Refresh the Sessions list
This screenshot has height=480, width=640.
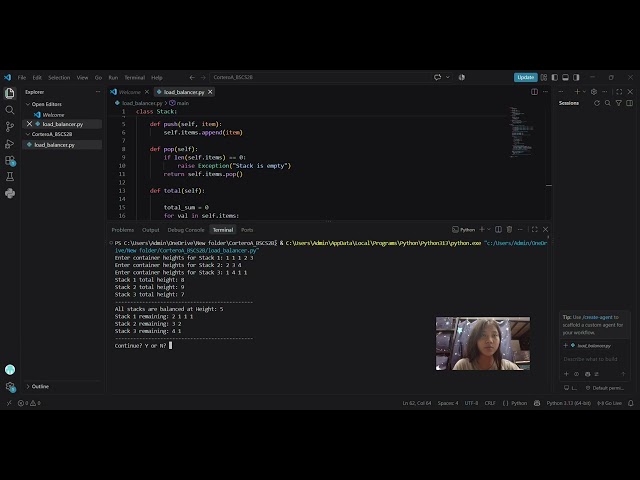pyautogui.click(x=597, y=103)
